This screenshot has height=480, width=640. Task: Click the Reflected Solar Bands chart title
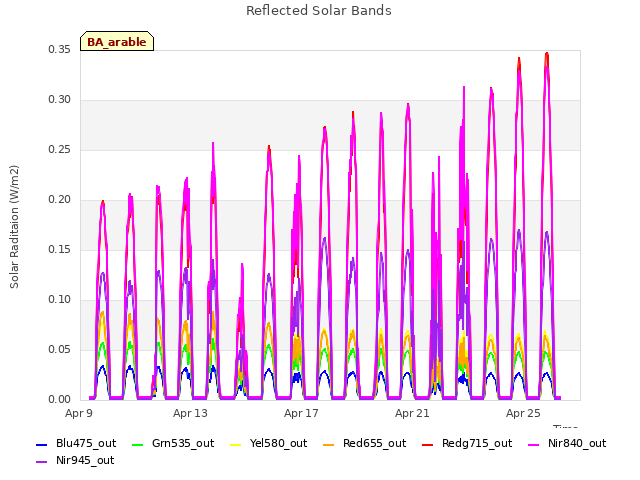pos(319,11)
